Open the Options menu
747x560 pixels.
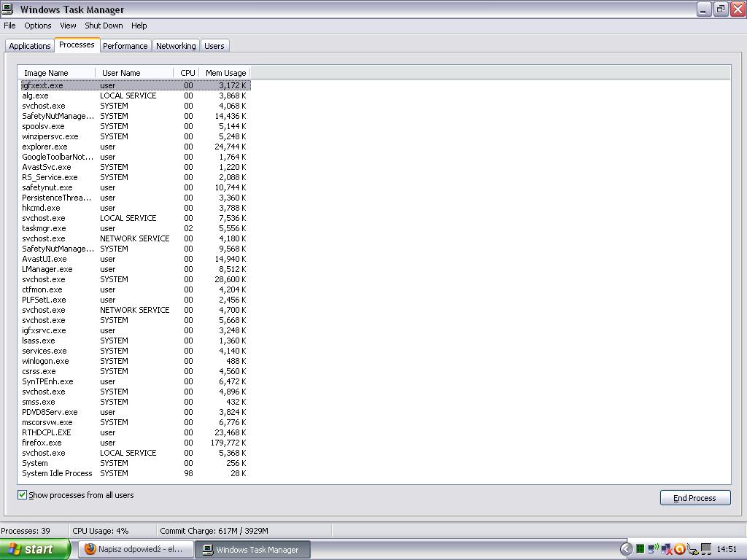tap(38, 26)
